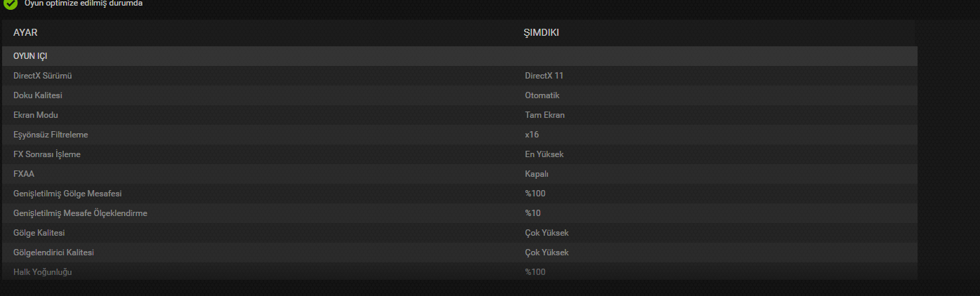Click the Otomatik texture quality value

click(542, 95)
